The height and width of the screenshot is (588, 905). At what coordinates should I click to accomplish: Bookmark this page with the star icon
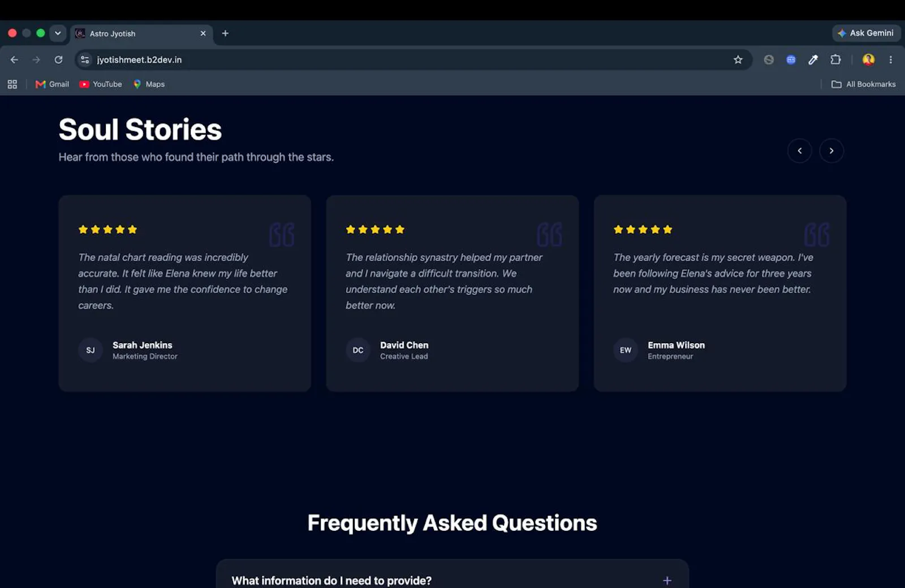[x=738, y=59]
